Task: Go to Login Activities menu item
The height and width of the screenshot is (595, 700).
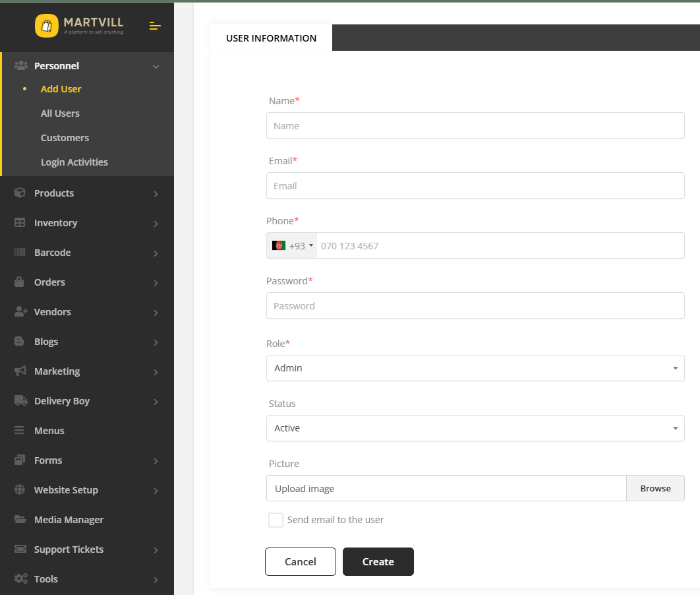Action: tap(74, 162)
